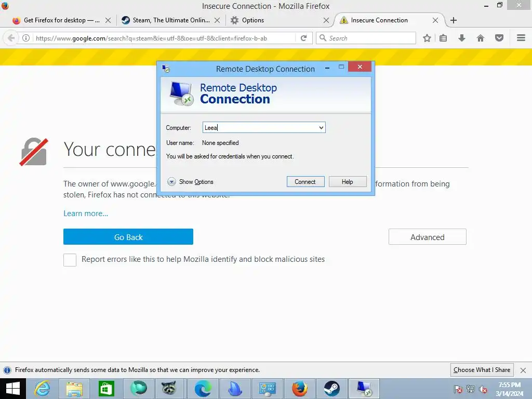Minimize the Firefox window
The height and width of the screenshot is (399, 532).
click(x=486, y=5)
